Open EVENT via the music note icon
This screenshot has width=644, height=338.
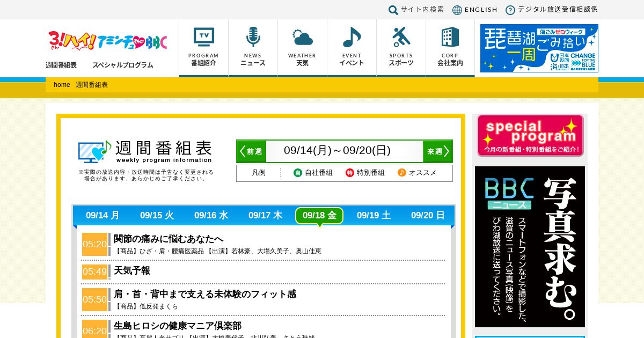pyautogui.click(x=352, y=37)
